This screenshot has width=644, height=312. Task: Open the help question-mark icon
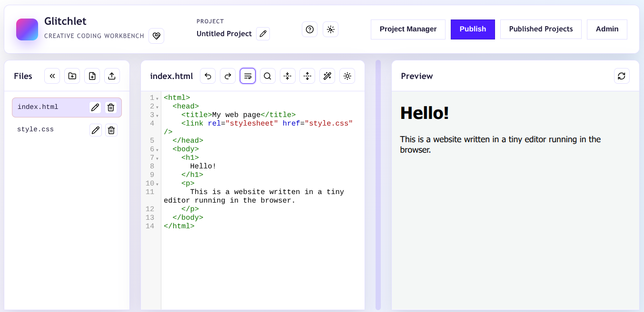pos(310,29)
